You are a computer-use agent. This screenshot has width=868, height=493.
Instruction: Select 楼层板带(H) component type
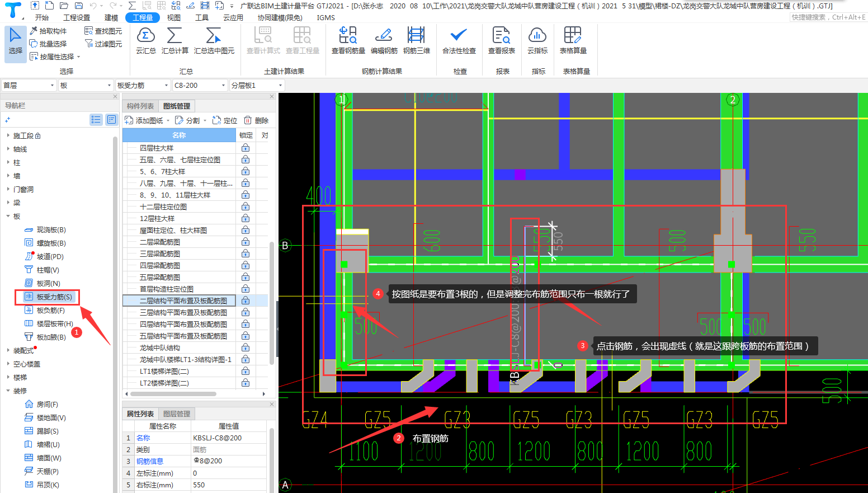[x=49, y=323]
